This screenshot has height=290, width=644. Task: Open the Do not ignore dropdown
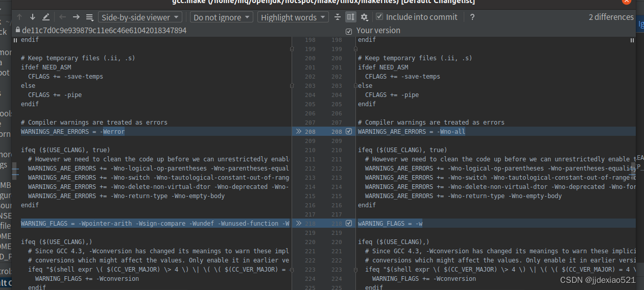click(222, 17)
